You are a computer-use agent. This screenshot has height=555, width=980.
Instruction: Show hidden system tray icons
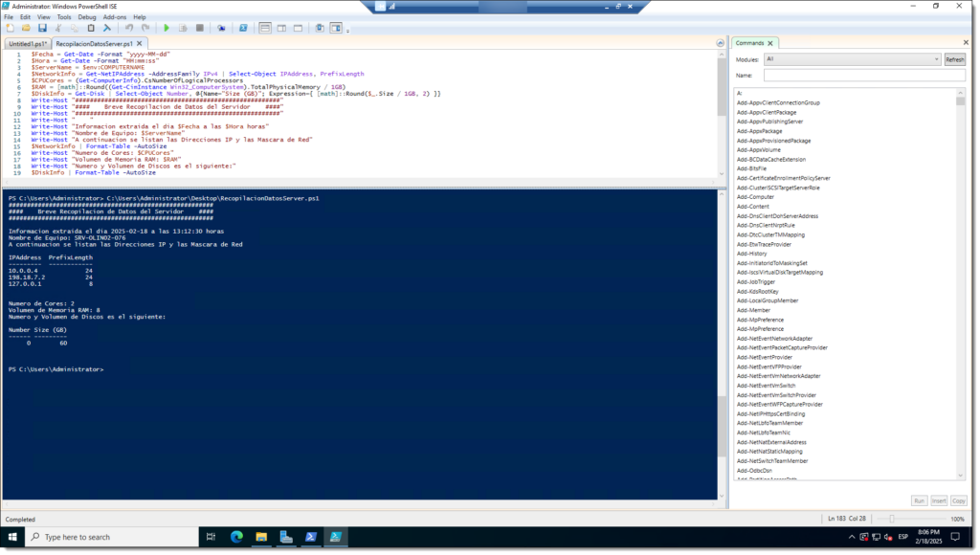851,537
